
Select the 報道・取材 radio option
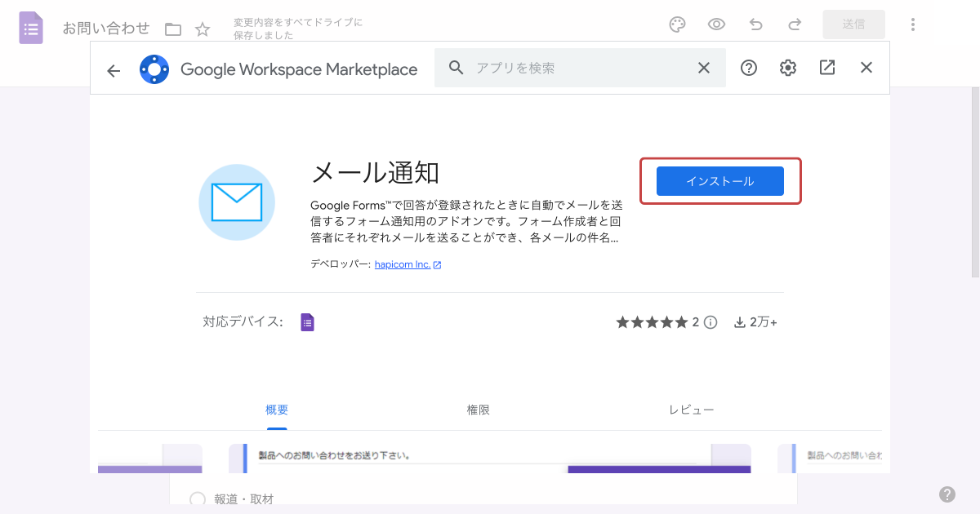pyautogui.click(x=197, y=499)
